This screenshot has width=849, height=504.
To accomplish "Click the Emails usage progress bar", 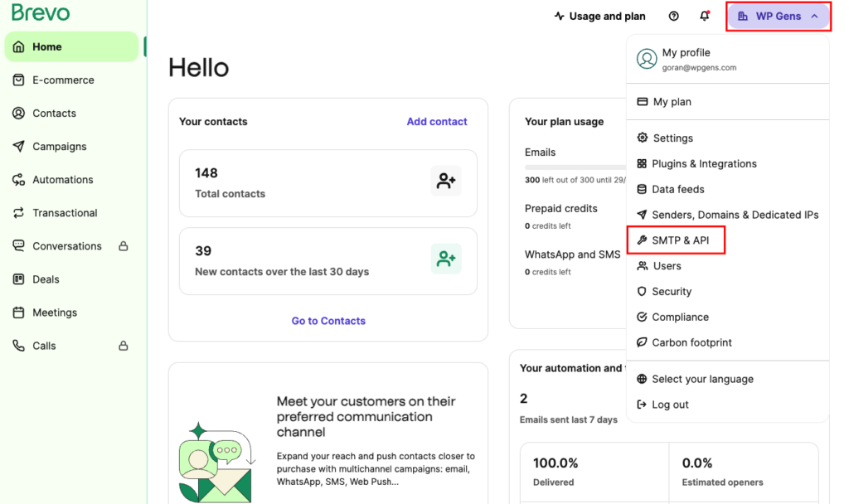I will click(x=575, y=167).
